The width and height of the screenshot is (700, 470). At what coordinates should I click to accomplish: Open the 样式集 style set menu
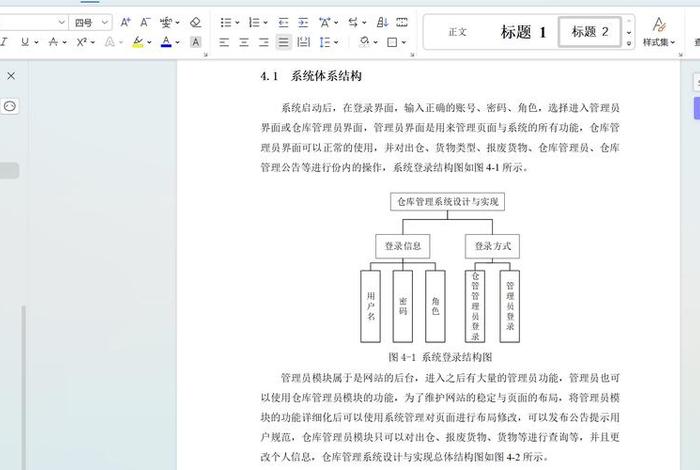[x=659, y=31]
